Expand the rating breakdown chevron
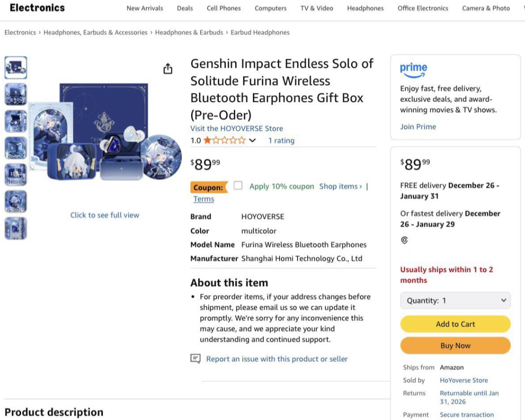Viewport: 525px width, 420px height. (x=252, y=140)
